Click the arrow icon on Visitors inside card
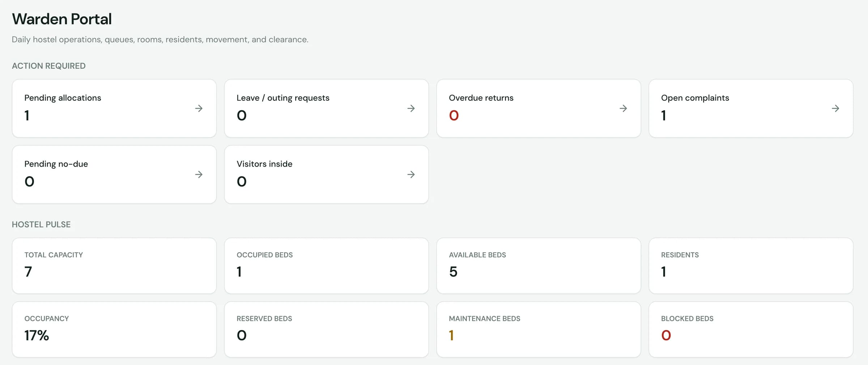The image size is (868, 365). tap(411, 175)
